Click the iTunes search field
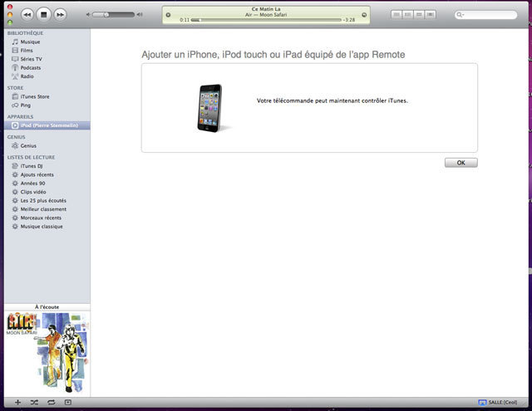532x411 pixels. click(485, 15)
